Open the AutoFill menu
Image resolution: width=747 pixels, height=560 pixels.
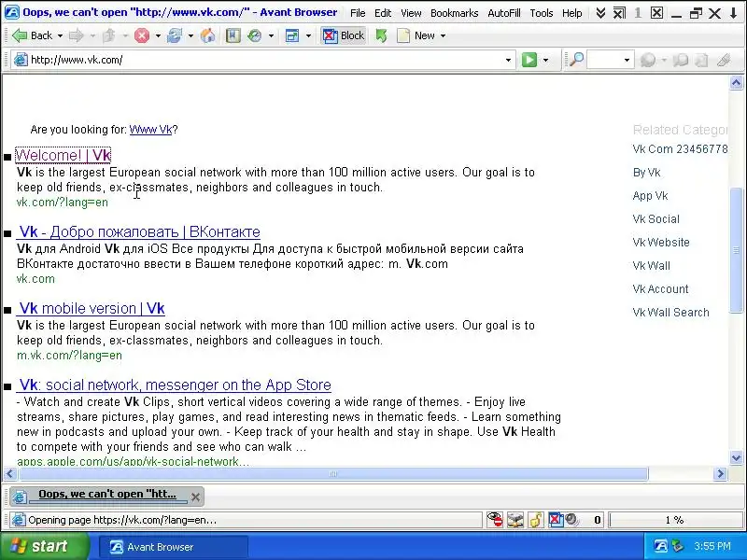tap(504, 13)
